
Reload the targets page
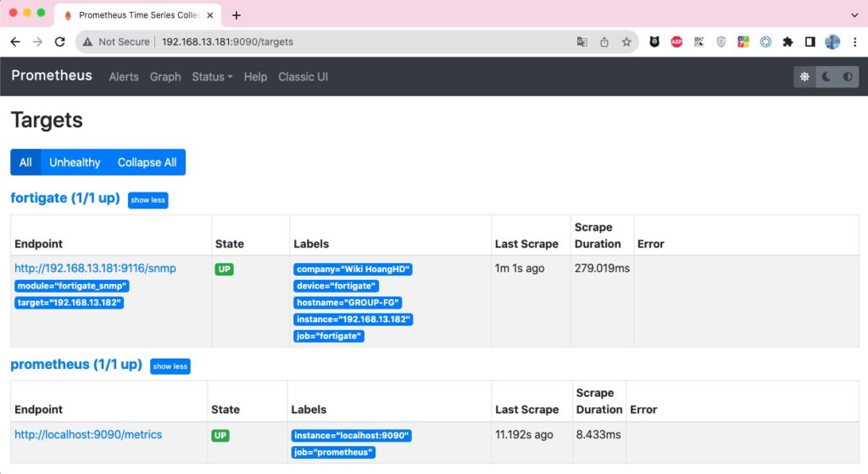click(x=60, y=42)
